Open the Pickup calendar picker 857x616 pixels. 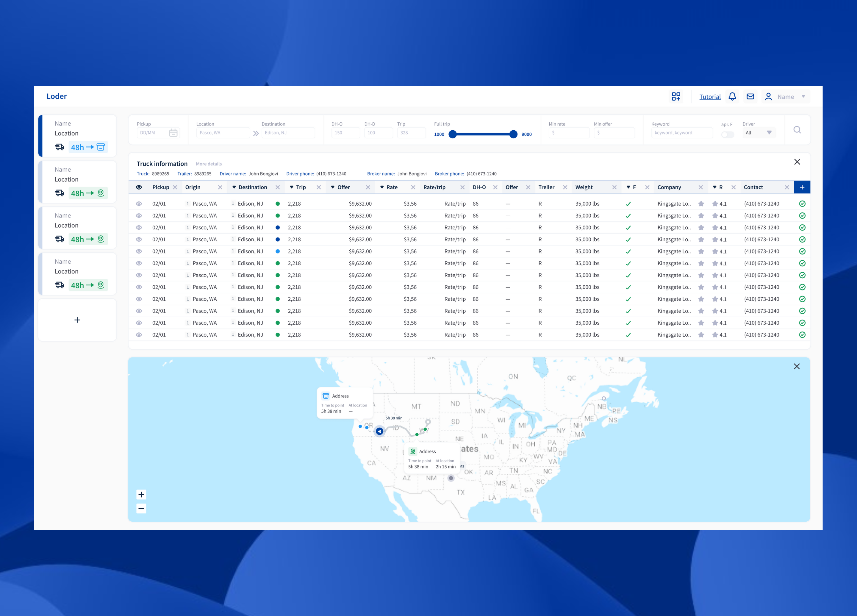[x=173, y=133]
